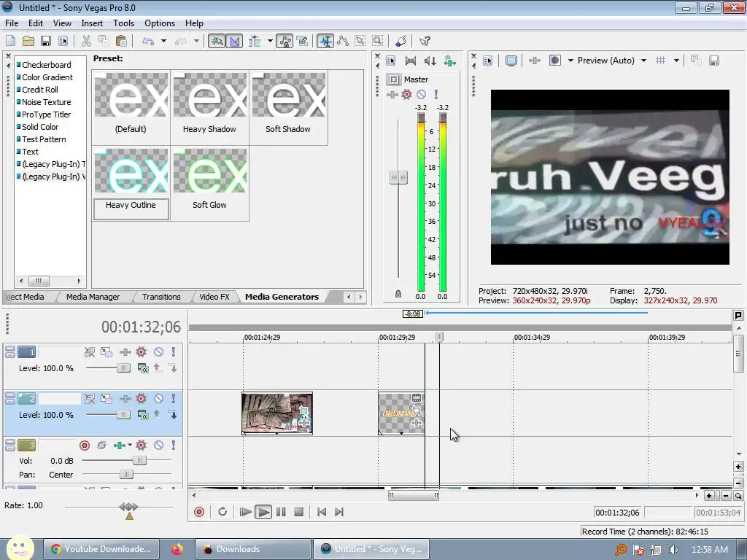Switch to the Transitions tab
The width and height of the screenshot is (747, 560).
tap(161, 297)
